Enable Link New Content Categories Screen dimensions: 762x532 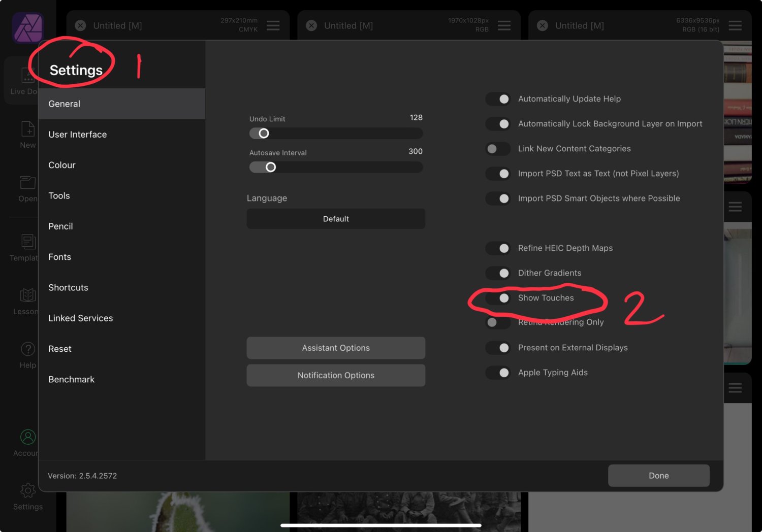[498, 149]
